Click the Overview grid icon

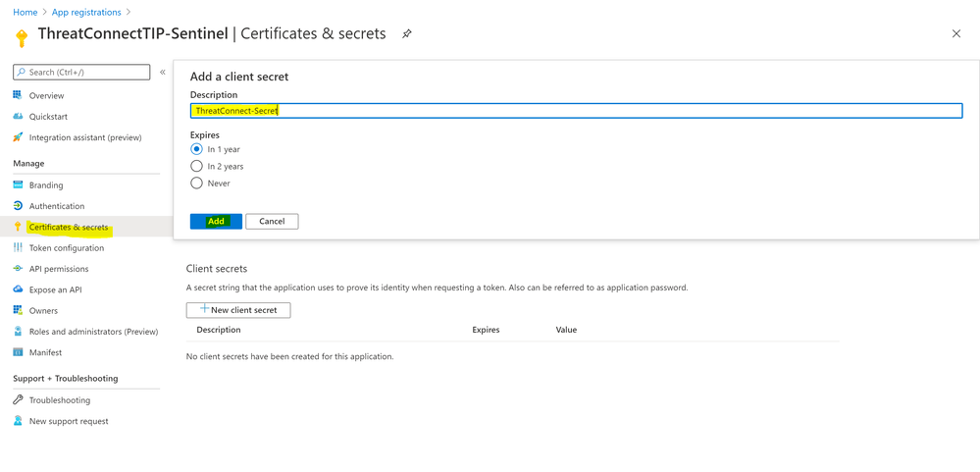[18, 95]
